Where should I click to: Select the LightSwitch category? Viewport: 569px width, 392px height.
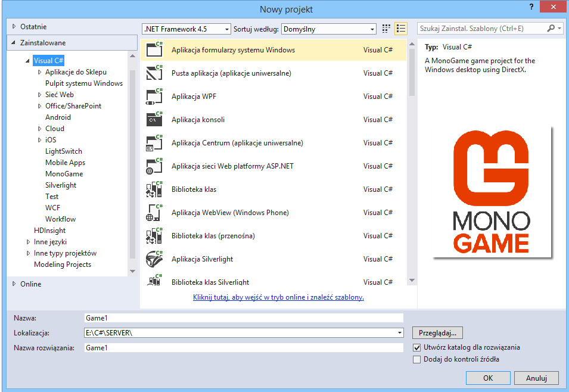pyautogui.click(x=64, y=151)
